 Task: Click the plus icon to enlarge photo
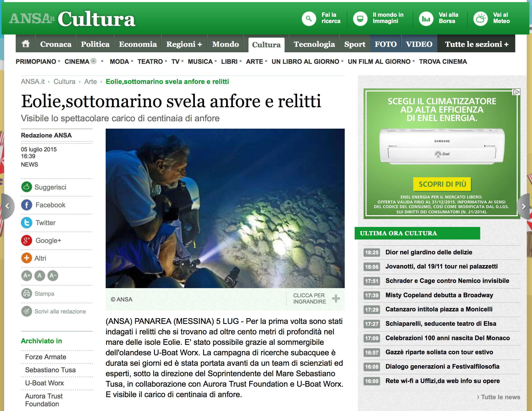[x=336, y=298]
